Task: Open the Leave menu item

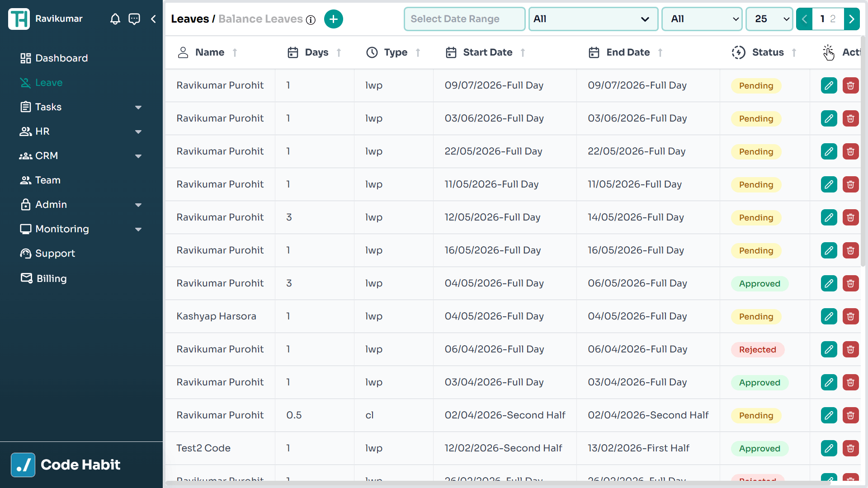Action: 42,83
